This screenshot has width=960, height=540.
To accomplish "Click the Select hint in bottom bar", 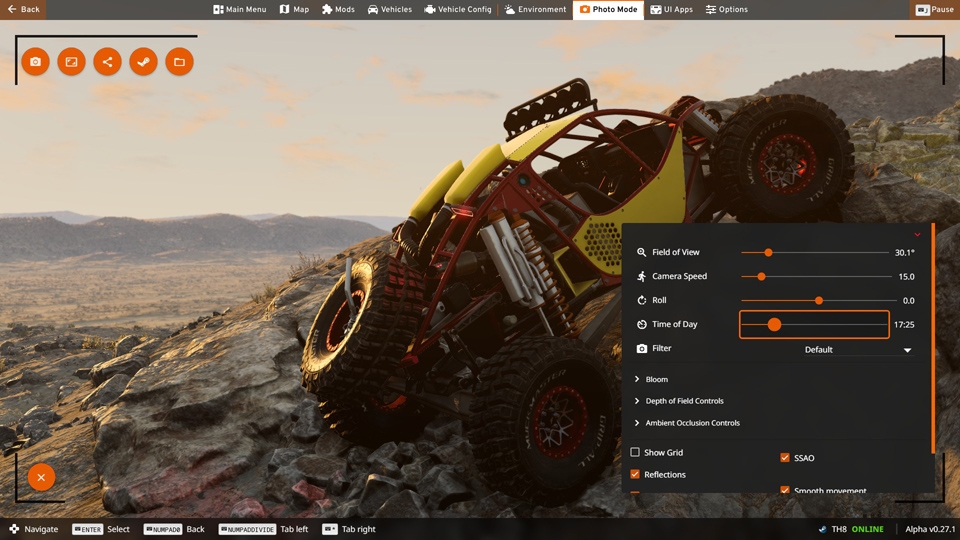I will [x=101, y=530].
